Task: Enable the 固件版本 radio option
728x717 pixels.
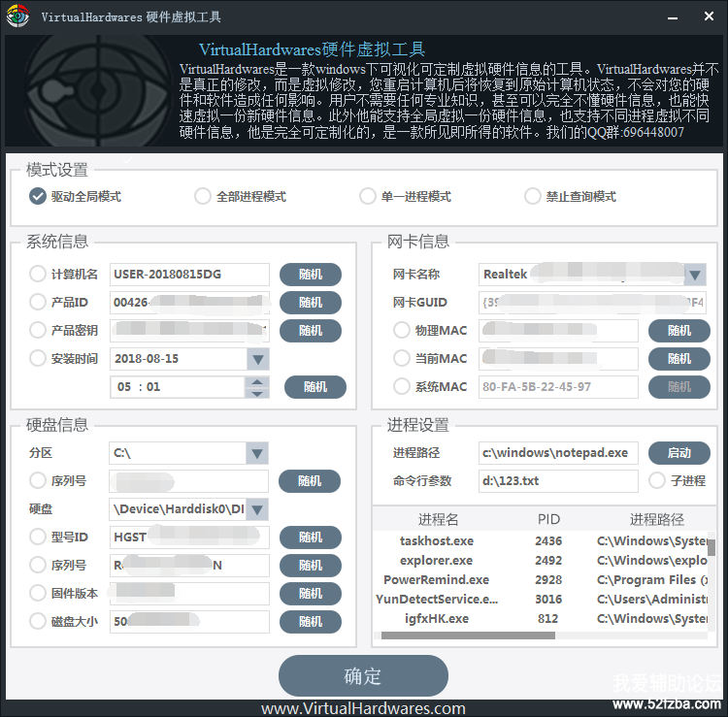Action: coord(38,593)
